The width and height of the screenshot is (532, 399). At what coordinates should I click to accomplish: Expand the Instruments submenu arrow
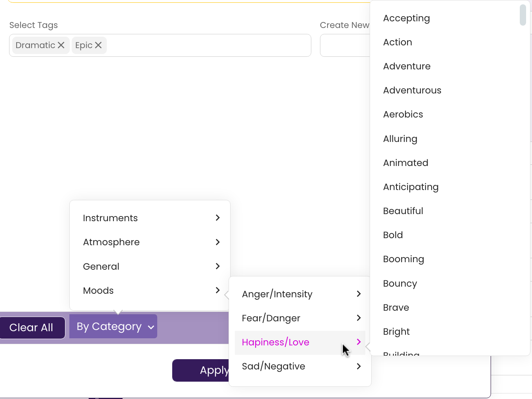click(x=218, y=218)
